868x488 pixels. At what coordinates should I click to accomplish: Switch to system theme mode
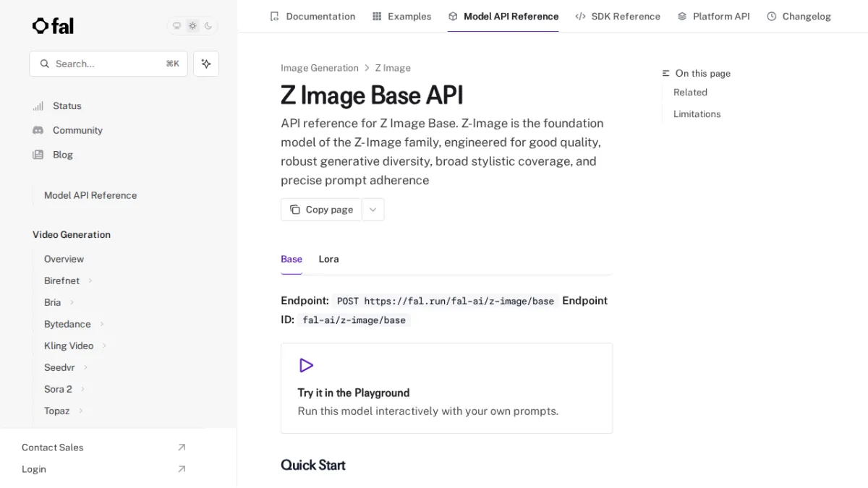(x=176, y=26)
